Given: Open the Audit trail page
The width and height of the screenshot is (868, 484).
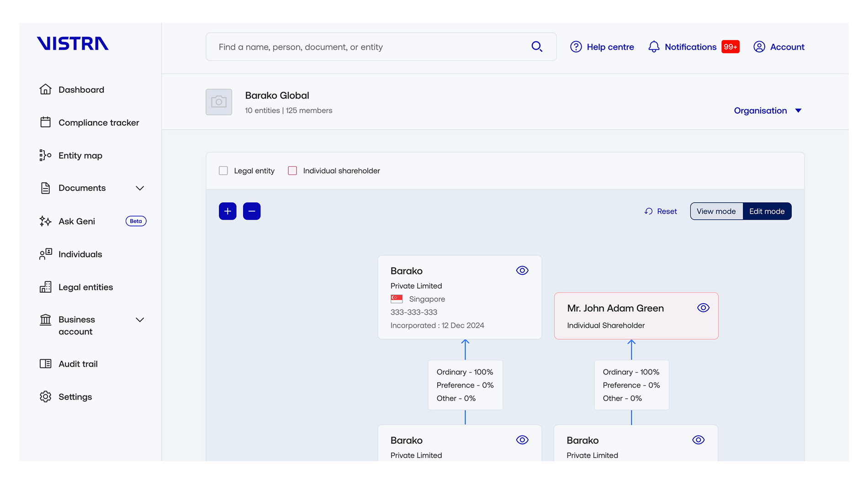Looking at the screenshot, I should tap(78, 364).
